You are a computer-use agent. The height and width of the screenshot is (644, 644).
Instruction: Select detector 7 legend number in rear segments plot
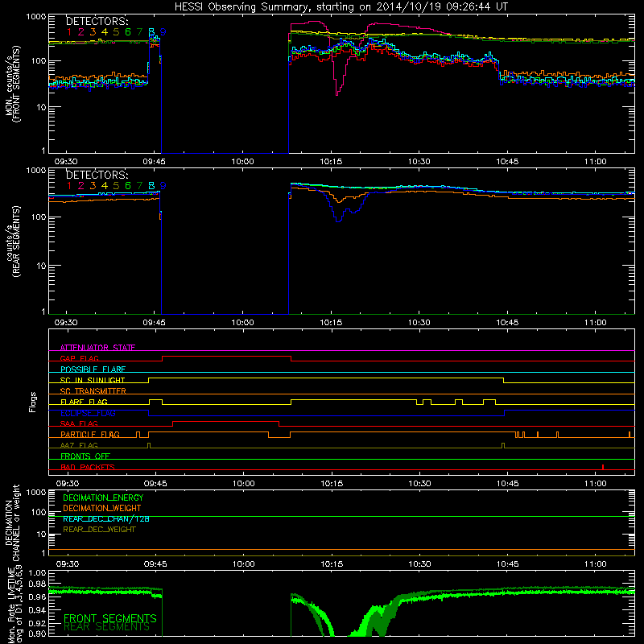pyautogui.click(x=139, y=186)
